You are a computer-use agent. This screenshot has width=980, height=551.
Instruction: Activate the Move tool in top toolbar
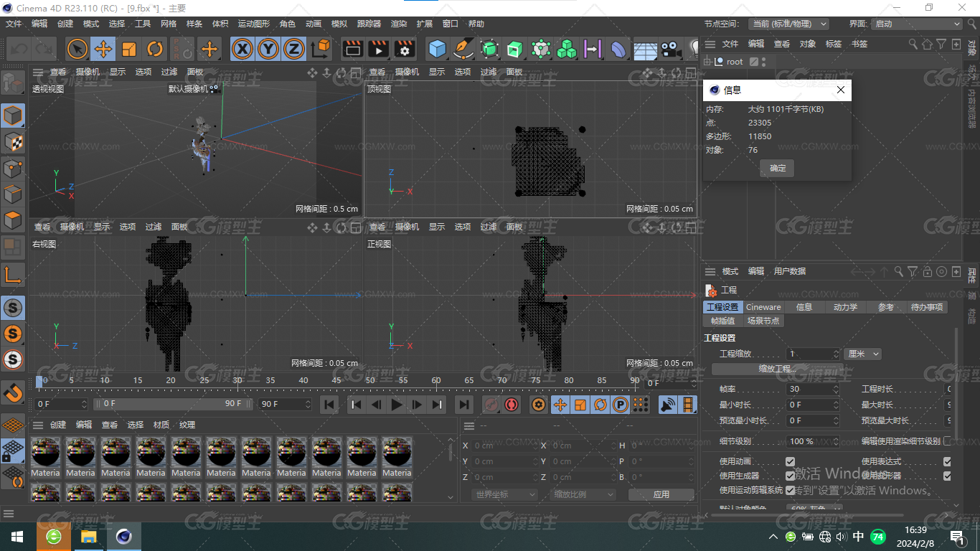[103, 49]
